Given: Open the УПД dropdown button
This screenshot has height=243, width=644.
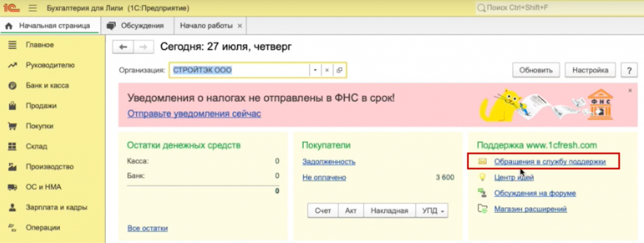Looking at the screenshot, I should pyautogui.click(x=431, y=211).
